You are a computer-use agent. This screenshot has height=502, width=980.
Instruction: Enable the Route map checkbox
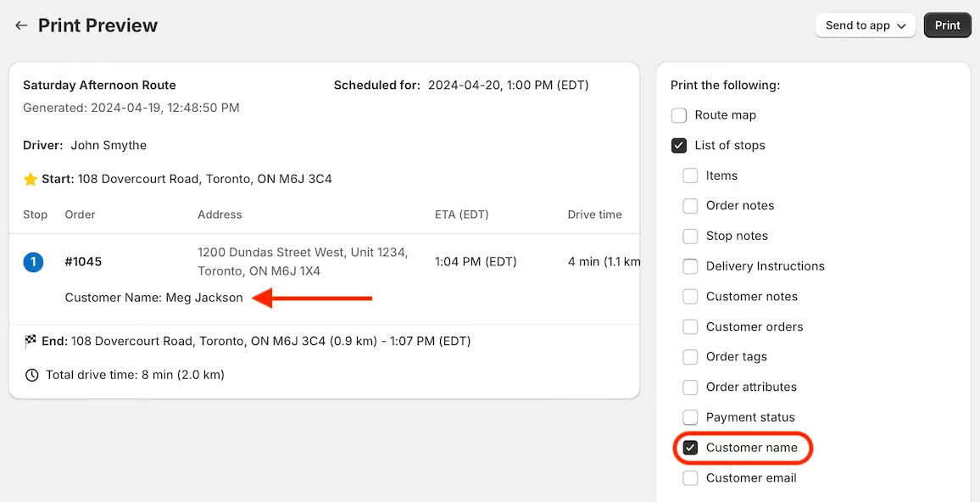click(679, 115)
